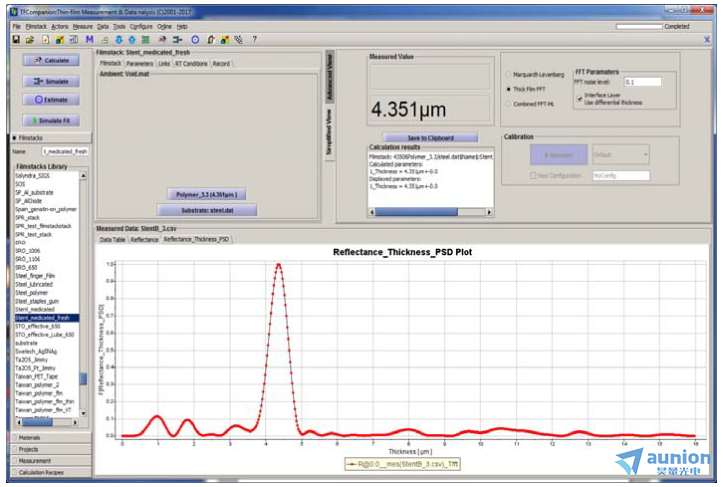
Task: Toggle New Configuration checkbox
Action: [533, 175]
